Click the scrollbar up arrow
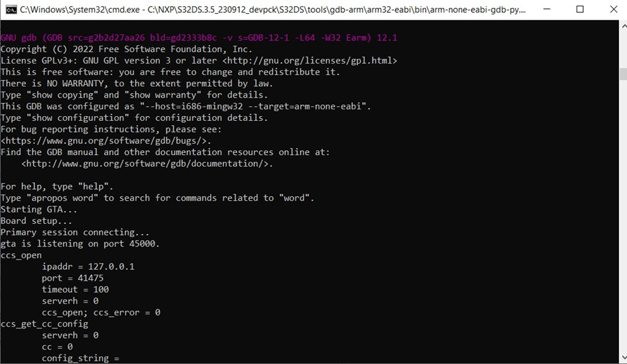 622,26
